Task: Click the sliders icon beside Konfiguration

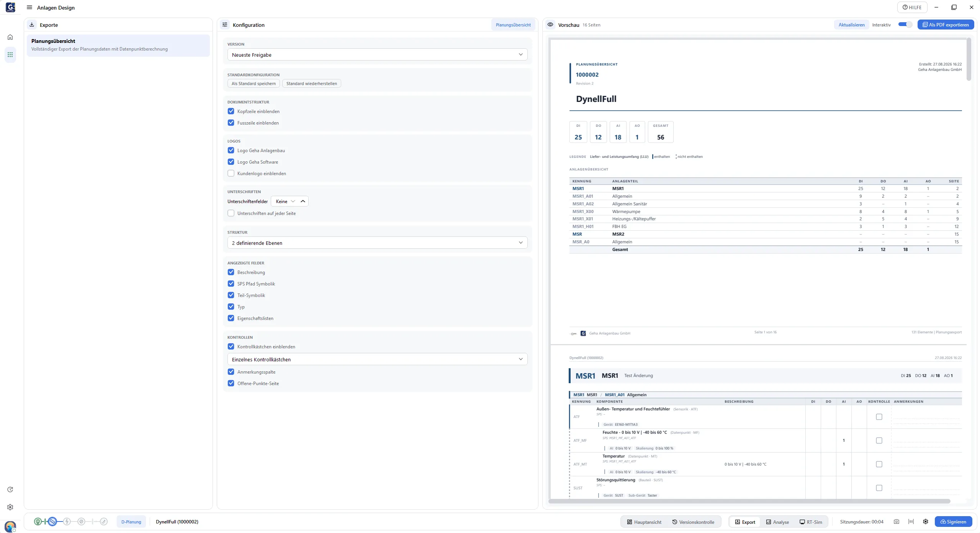Action: (225, 25)
